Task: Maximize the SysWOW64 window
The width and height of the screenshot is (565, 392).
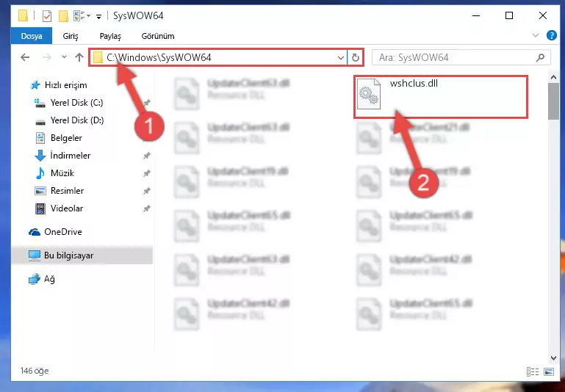Action: (508, 15)
